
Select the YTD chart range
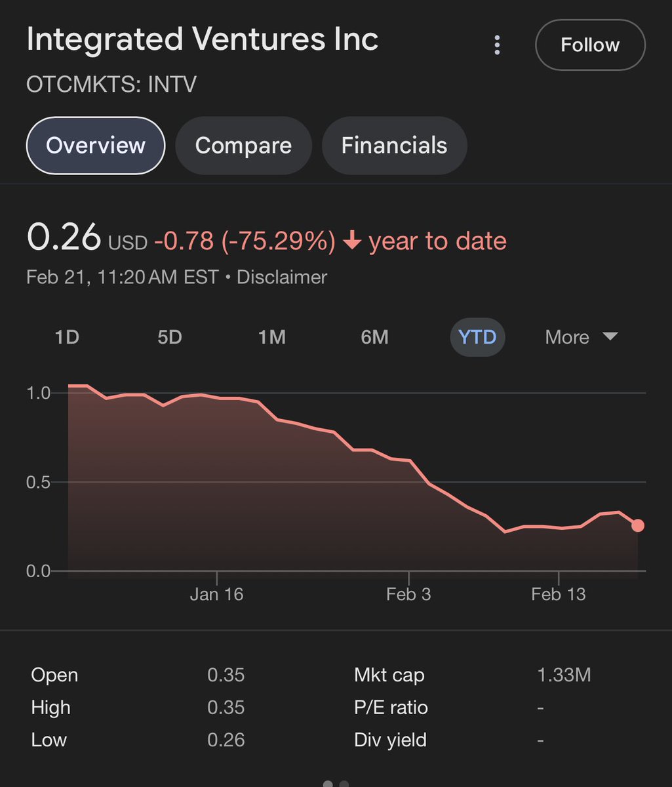[x=477, y=337]
